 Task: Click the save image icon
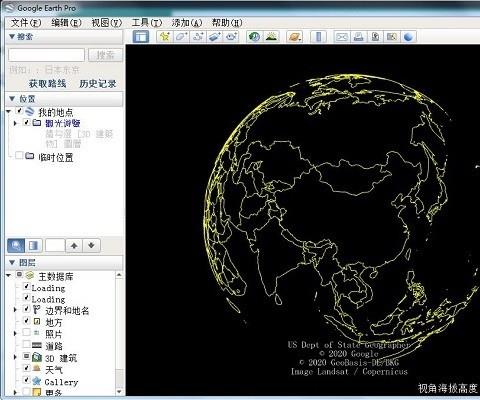pyautogui.click(x=375, y=36)
